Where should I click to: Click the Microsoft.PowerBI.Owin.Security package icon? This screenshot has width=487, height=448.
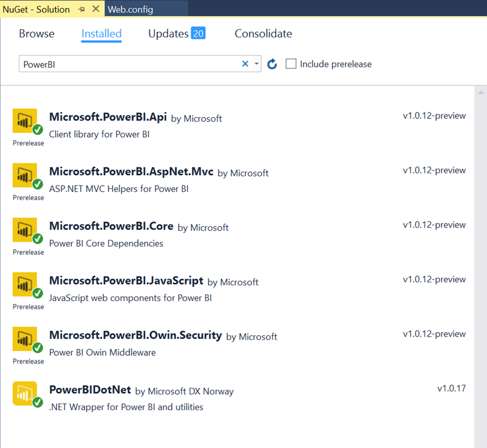[x=25, y=339]
